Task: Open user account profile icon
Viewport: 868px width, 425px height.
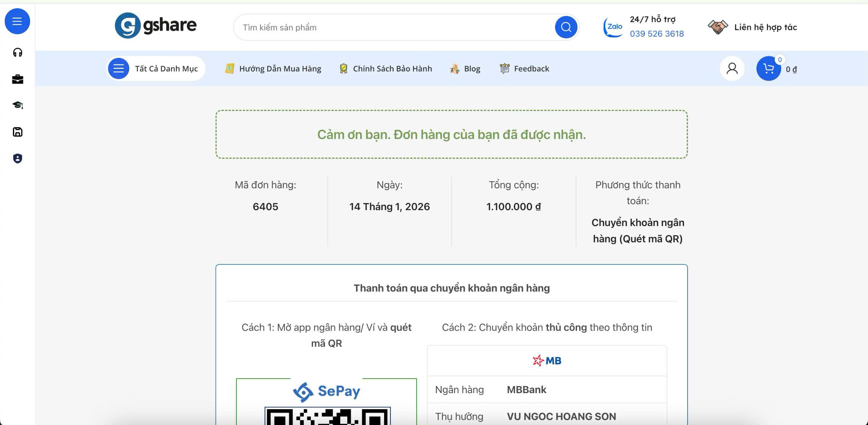Action: click(732, 68)
